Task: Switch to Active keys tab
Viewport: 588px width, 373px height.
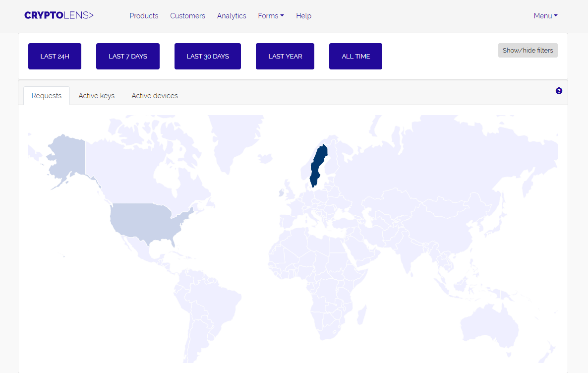Action: click(96, 96)
